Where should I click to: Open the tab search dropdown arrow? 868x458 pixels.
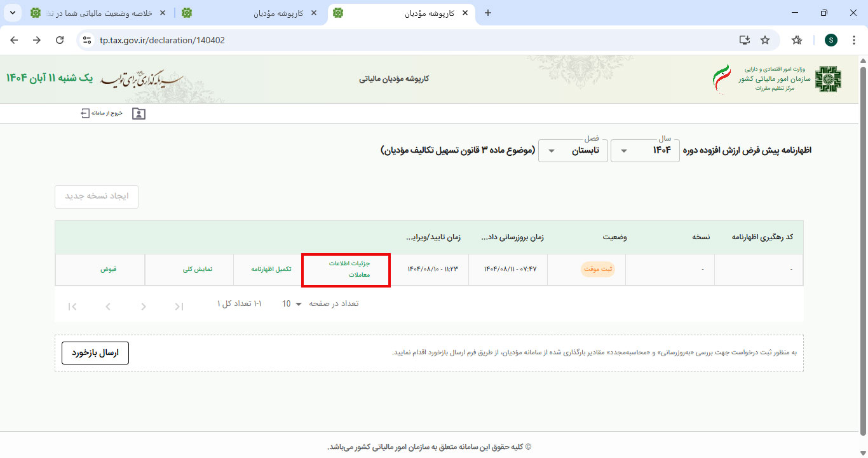click(12, 13)
